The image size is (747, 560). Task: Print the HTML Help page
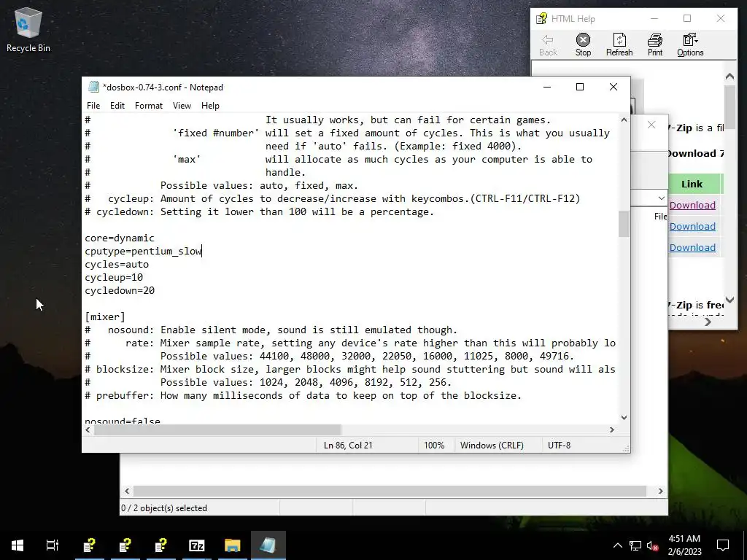pyautogui.click(x=655, y=45)
